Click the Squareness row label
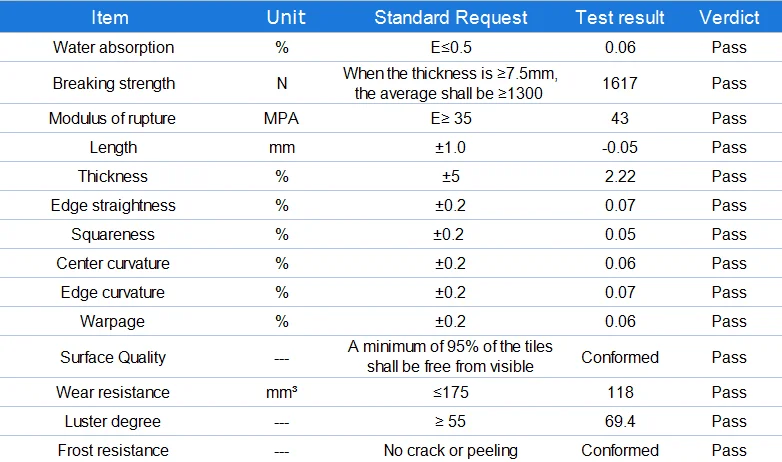Image resolution: width=782 pixels, height=462 pixels. pos(113,234)
